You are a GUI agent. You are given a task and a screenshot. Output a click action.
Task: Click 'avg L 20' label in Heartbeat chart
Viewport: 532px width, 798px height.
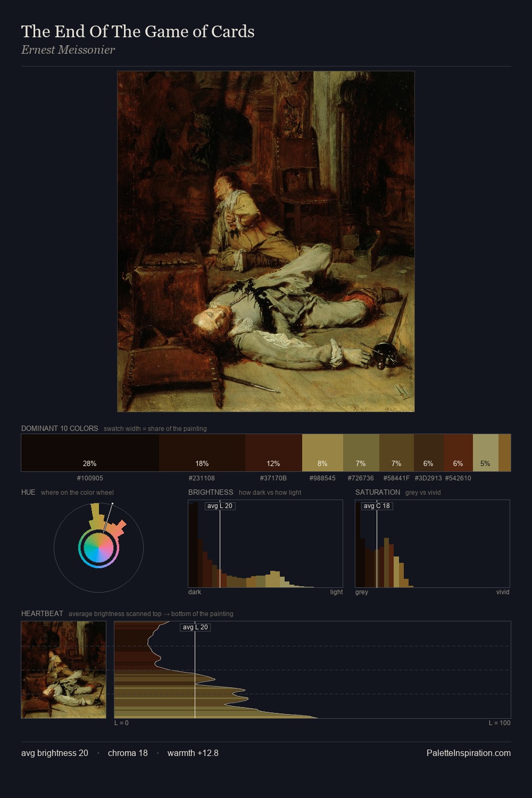coord(195,627)
